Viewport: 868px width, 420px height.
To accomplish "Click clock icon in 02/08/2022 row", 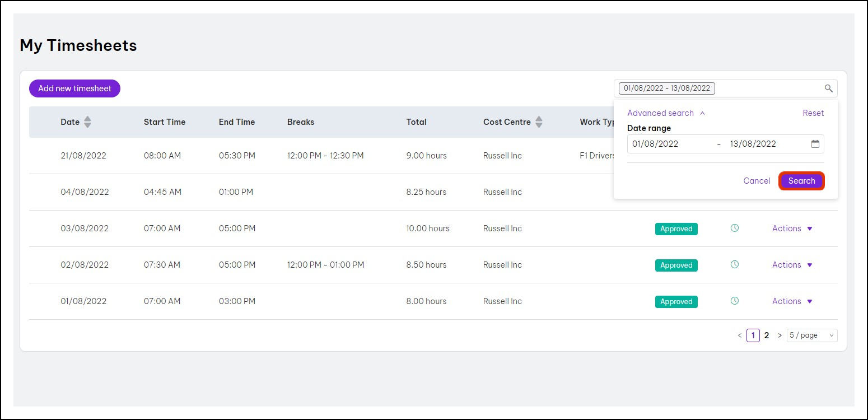I will [x=735, y=264].
